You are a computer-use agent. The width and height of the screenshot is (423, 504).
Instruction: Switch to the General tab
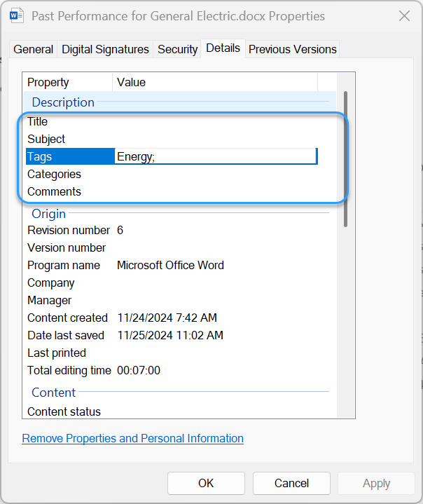click(33, 49)
